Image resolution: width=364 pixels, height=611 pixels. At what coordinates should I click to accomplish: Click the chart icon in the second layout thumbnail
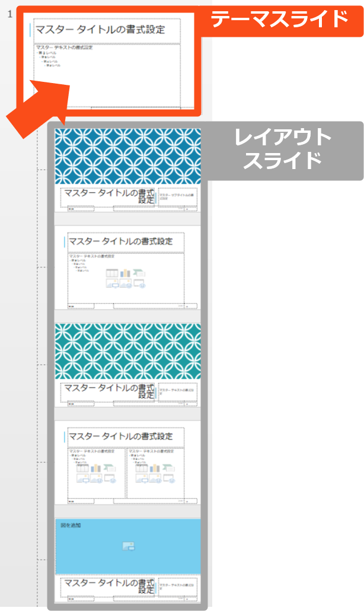[x=126, y=273]
